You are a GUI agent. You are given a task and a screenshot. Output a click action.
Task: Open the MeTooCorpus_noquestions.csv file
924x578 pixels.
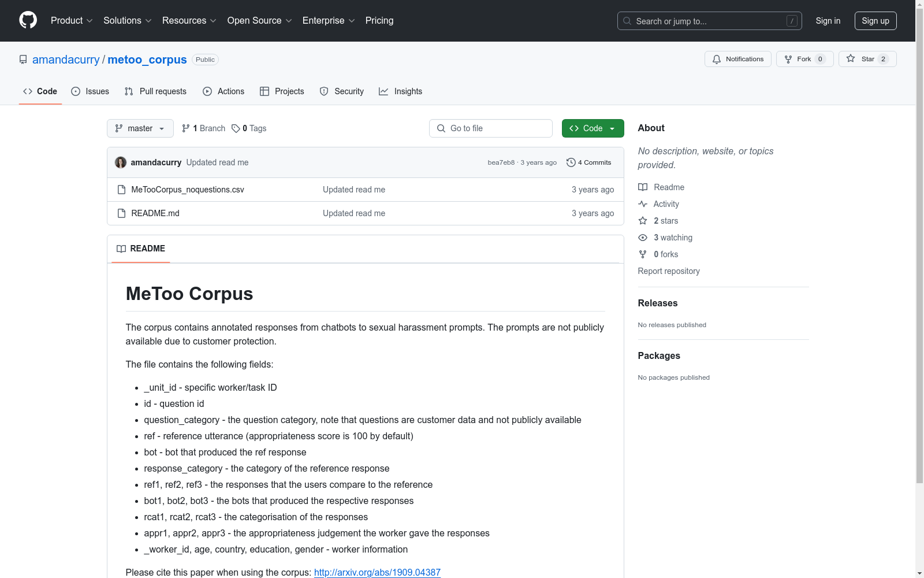[188, 190]
